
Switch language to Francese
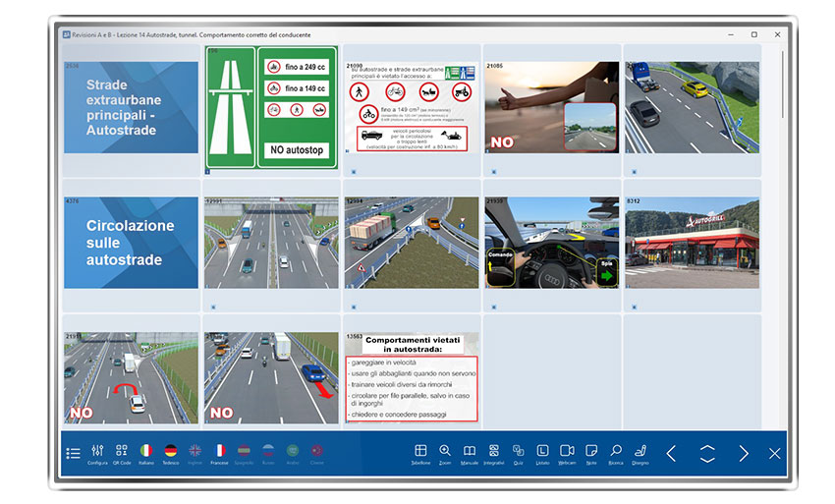(x=219, y=451)
